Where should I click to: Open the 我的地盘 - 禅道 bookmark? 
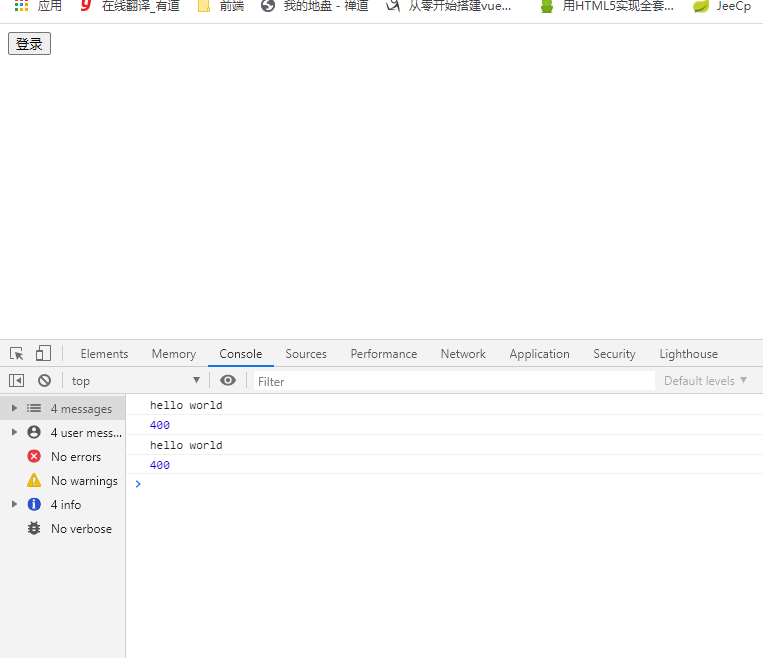pyautogui.click(x=314, y=6)
